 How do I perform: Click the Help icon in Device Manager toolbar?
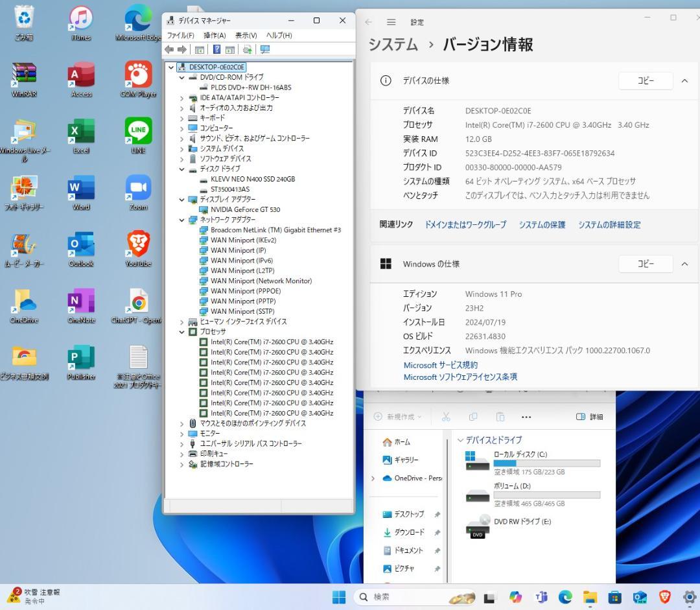(x=217, y=49)
